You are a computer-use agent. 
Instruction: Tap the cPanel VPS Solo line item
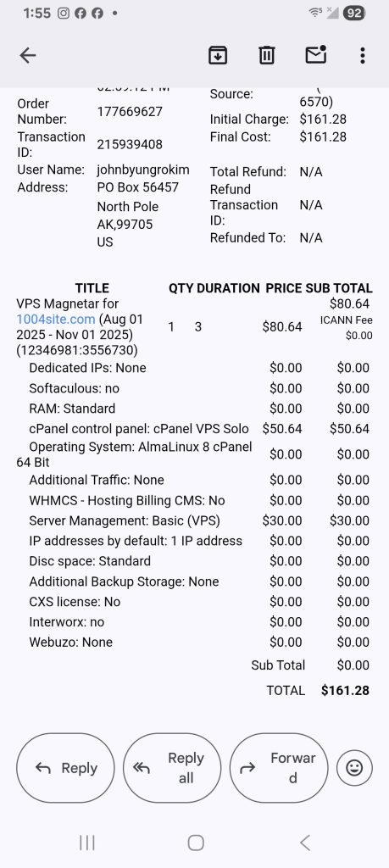(x=139, y=428)
